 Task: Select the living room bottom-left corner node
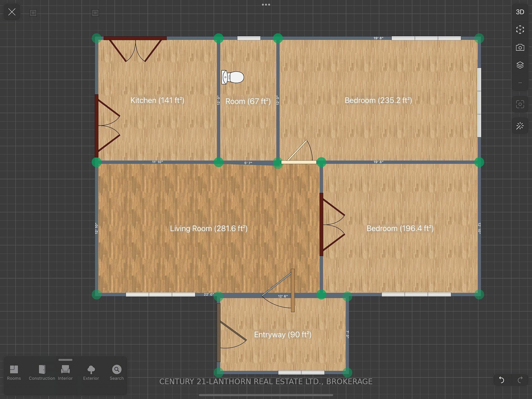click(x=97, y=294)
